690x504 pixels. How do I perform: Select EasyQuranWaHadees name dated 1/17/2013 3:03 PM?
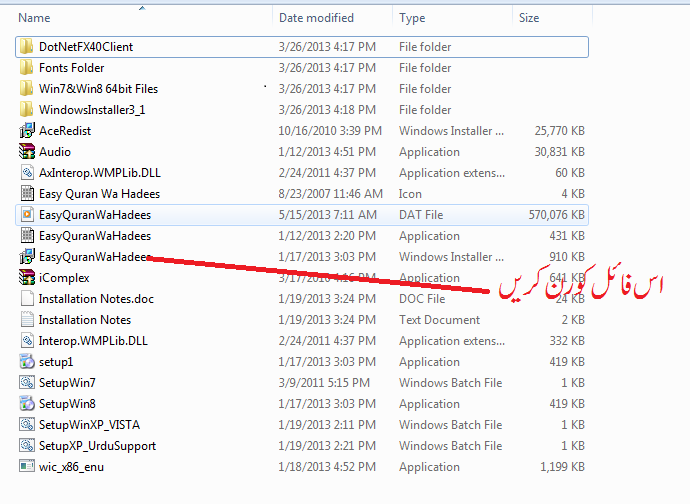click(x=95, y=257)
